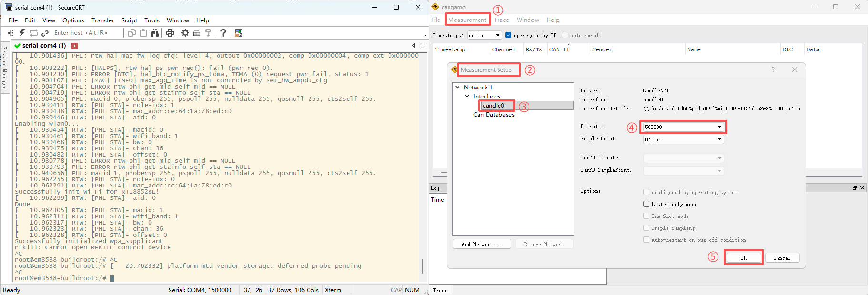Click the Reconnect arrows icon in SecureCRT
Image resolution: width=868 pixels, height=295 pixels.
point(33,33)
